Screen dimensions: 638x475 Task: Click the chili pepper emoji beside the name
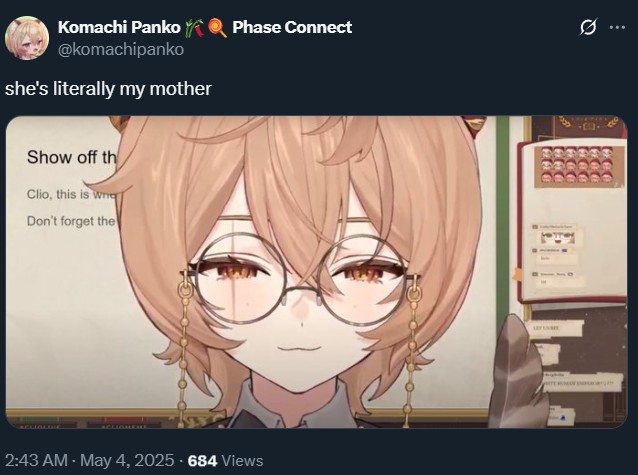[x=199, y=28]
